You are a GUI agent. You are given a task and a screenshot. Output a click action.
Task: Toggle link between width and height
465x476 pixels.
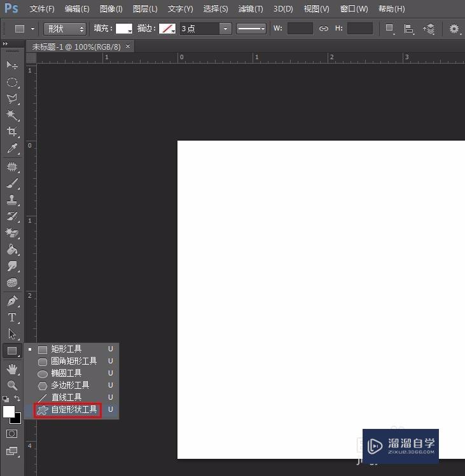[324, 29]
